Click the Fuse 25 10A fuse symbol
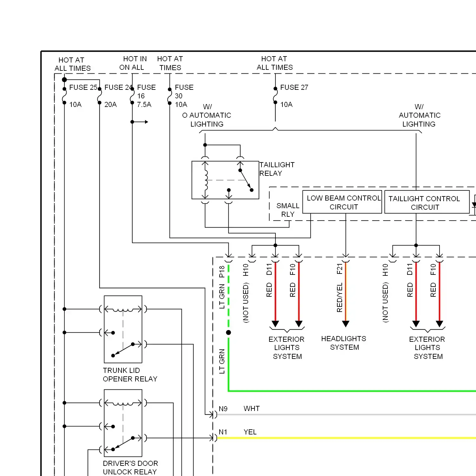 [64, 96]
